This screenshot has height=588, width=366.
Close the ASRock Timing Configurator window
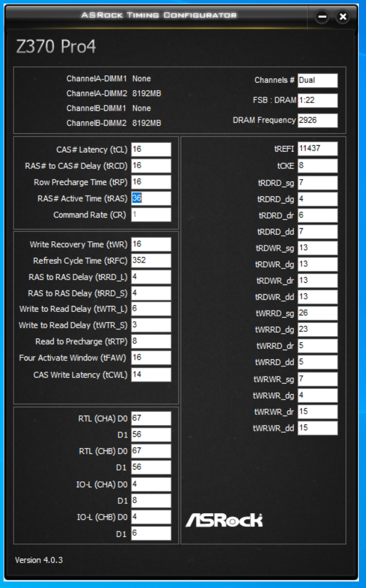[342, 17]
